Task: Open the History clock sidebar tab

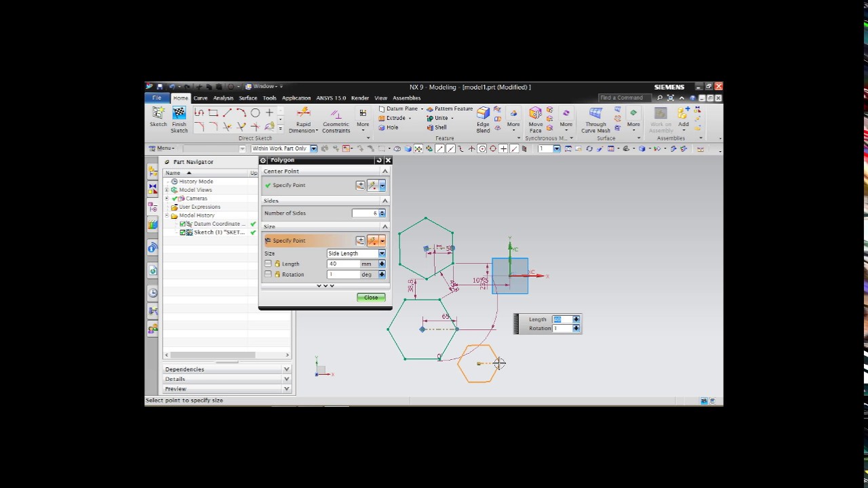Action: pyautogui.click(x=153, y=293)
